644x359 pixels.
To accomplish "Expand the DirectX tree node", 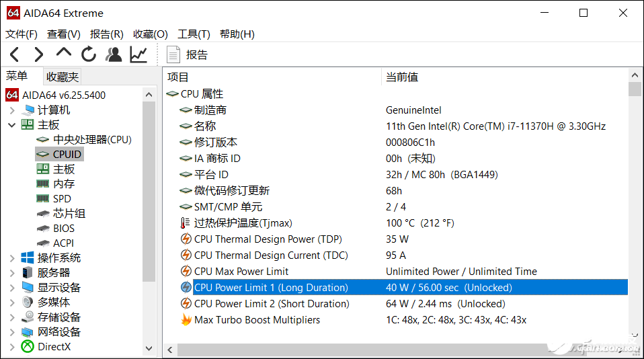I will [12, 347].
